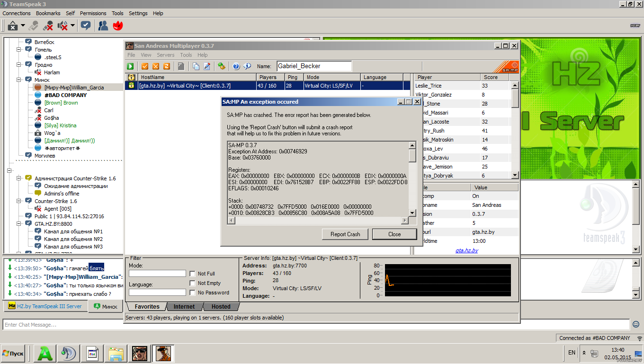Toggle mute microphone in TeamSpeak toolbar
The height and width of the screenshot is (364, 644).
pyautogui.click(x=48, y=26)
